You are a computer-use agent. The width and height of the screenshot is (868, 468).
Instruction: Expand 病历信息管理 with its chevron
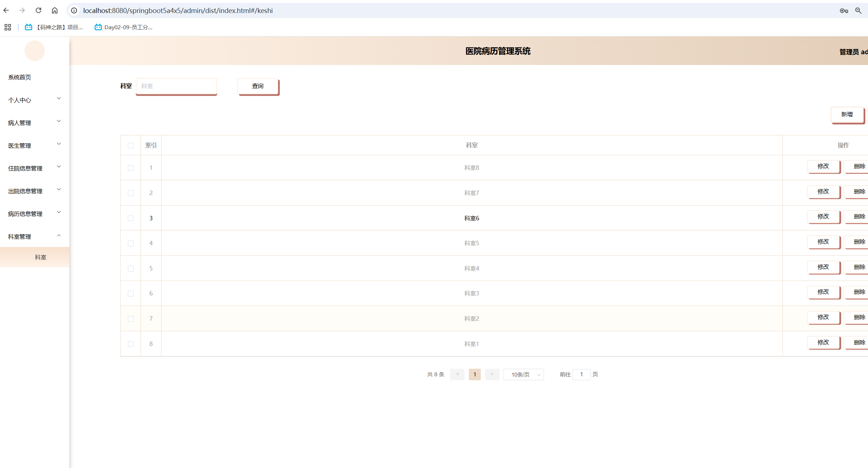[59, 212]
